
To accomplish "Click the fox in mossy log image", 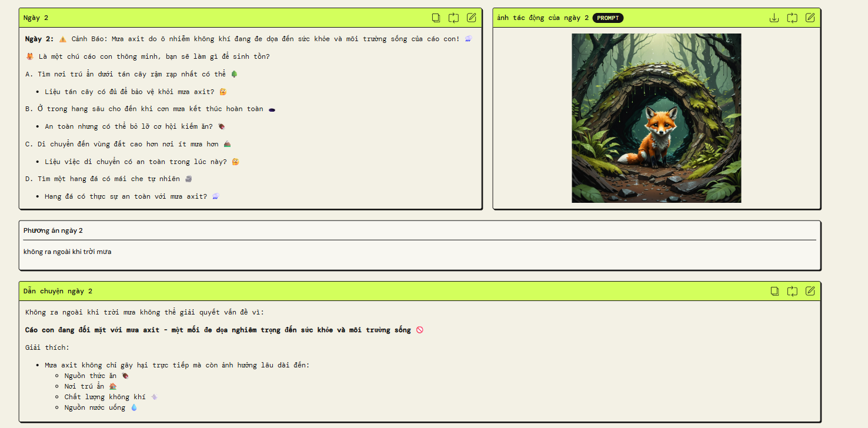I will (657, 118).
